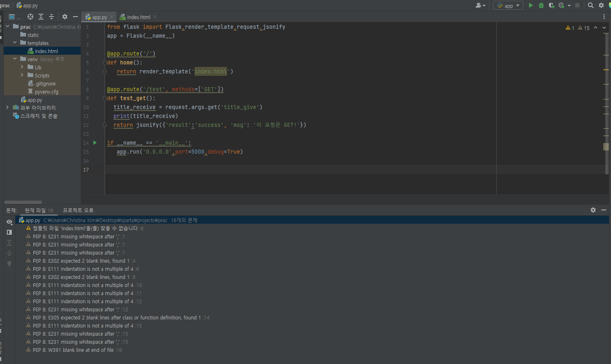Screen dimensions: 611x364
Task: Open the editor tabs three-dot menu
Action: pyautogui.click(x=604, y=17)
